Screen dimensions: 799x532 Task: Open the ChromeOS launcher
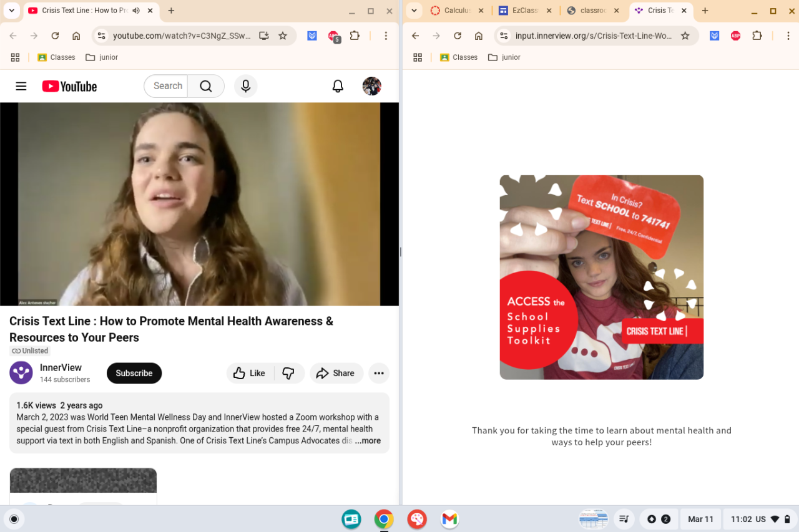14,519
